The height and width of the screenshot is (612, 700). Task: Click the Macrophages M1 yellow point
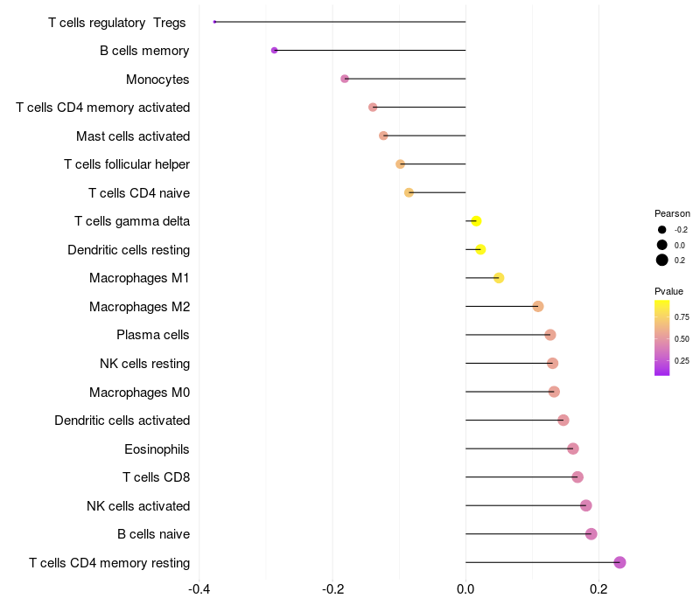click(499, 278)
